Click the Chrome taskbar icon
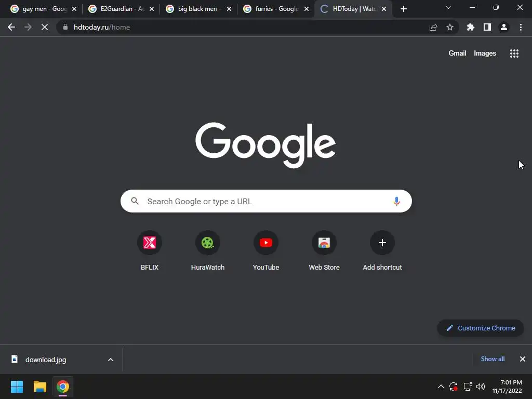Image resolution: width=532 pixels, height=399 pixels. (x=63, y=387)
